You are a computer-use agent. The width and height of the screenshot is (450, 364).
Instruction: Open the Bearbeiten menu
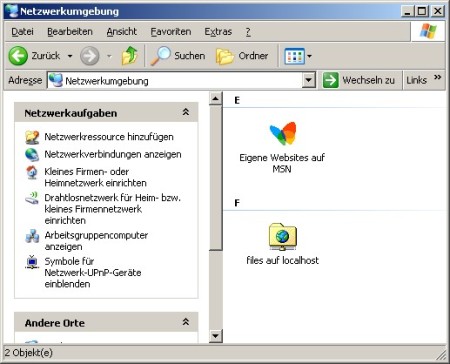[x=70, y=32]
